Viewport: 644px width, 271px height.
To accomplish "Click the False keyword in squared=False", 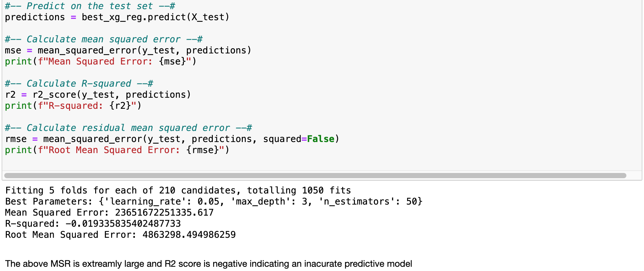I will [x=321, y=139].
